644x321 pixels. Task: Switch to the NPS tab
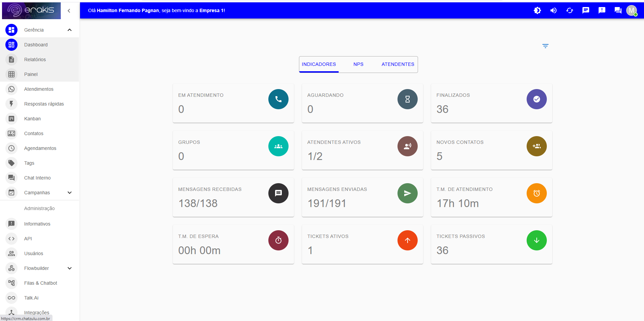coord(358,64)
